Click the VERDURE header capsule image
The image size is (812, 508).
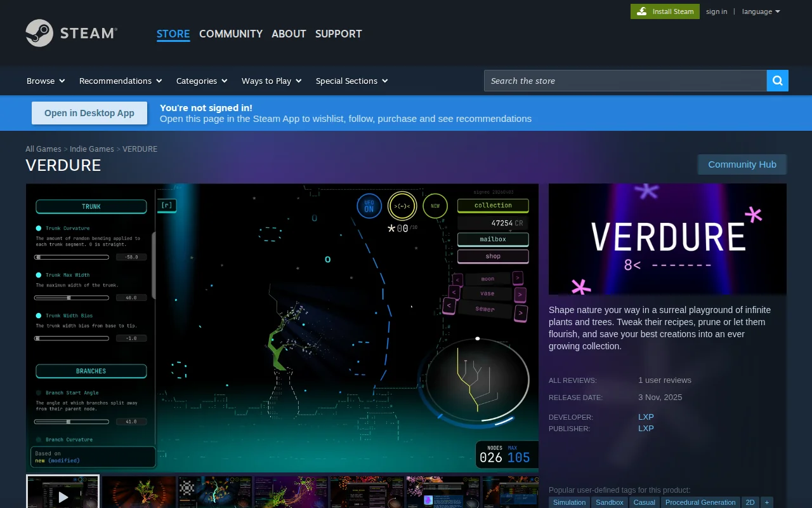coord(667,239)
